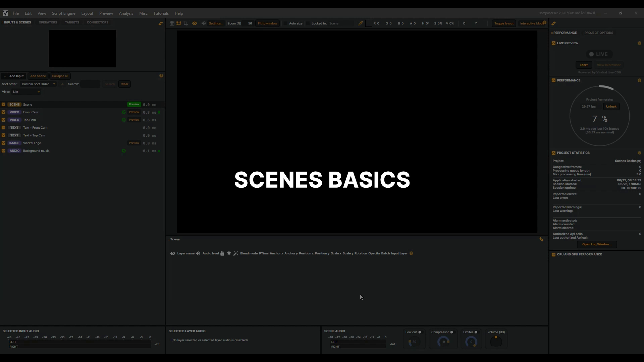Switch to the Project Options tab
Image resolution: width=644 pixels, height=362 pixels.
pos(599,33)
